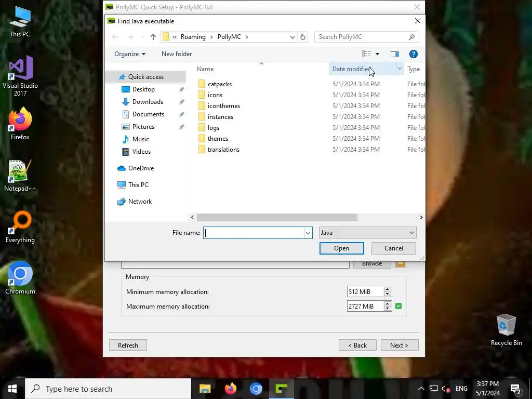Select Quick access in navigation pane
This screenshot has height=399, width=532.
click(x=146, y=77)
